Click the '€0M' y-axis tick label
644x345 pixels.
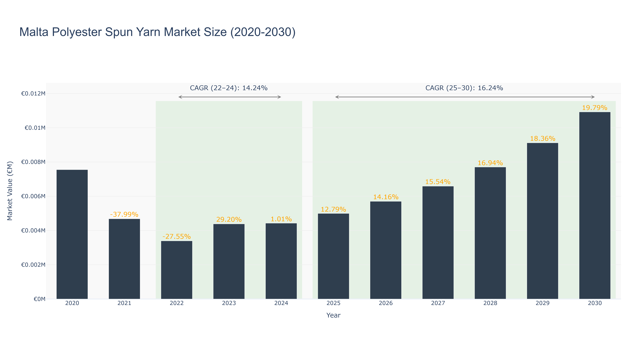(x=39, y=299)
